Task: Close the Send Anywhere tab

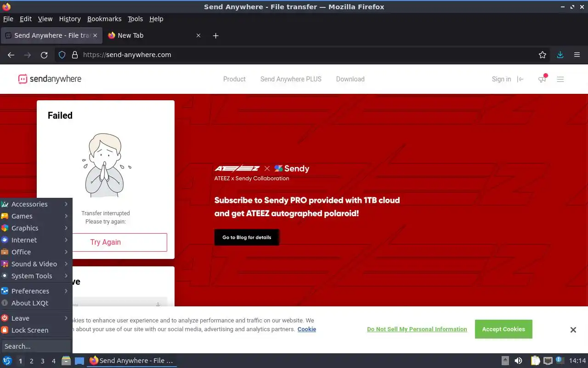Action: click(95, 35)
